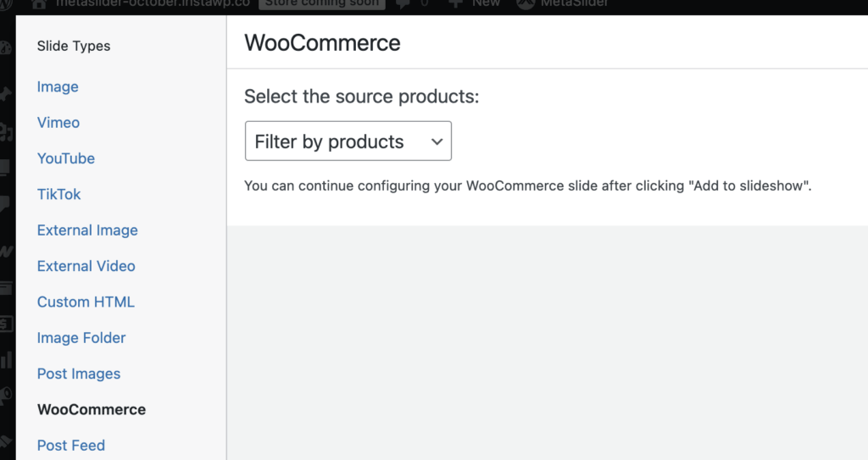
Task: Open the External Image slide type
Action: coord(87,230)
